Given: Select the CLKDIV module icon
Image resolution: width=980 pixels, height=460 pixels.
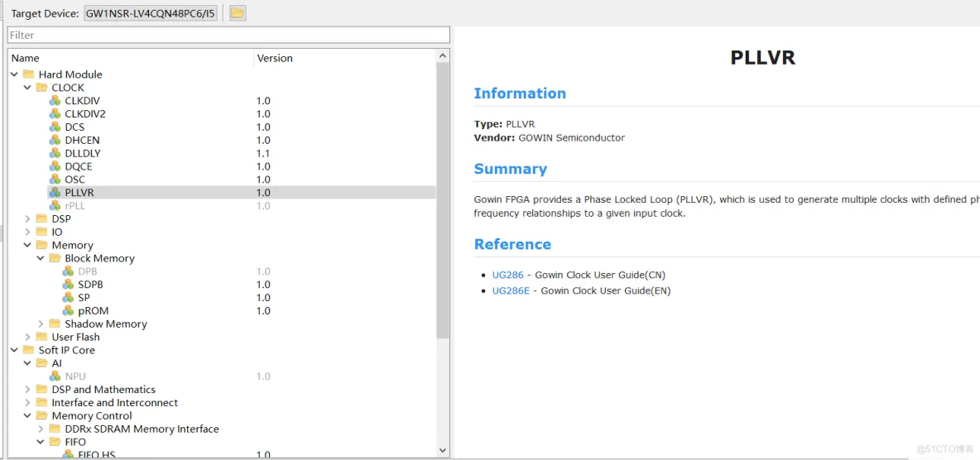Looking at the screenshot, I should (x=55, y=101).
